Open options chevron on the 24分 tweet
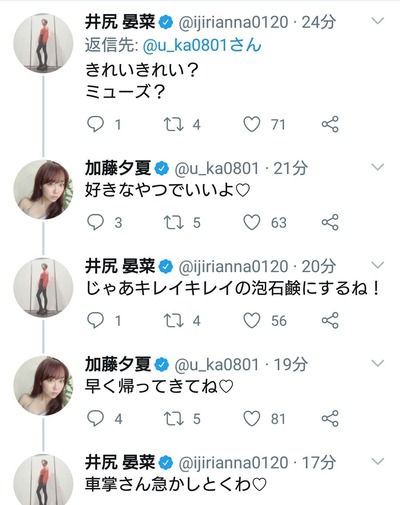Screen dimensions: 400x505 point(378,21)
